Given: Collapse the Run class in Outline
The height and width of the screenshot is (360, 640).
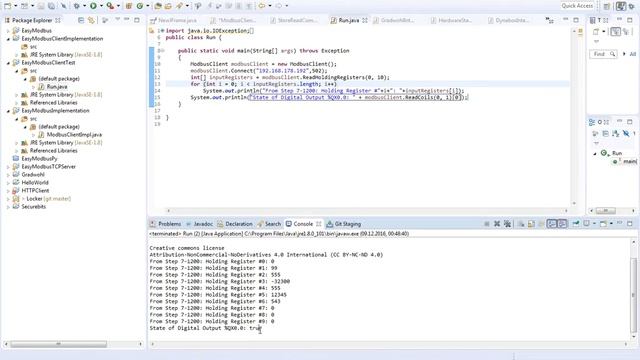Looking at the screenshot, I should point(595,153).
